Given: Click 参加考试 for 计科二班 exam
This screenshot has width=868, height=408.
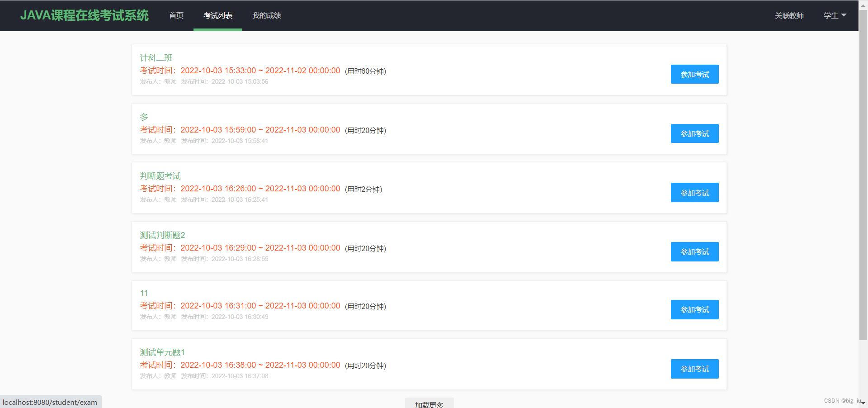Looking at the screenshot, I should coord(694,74).
